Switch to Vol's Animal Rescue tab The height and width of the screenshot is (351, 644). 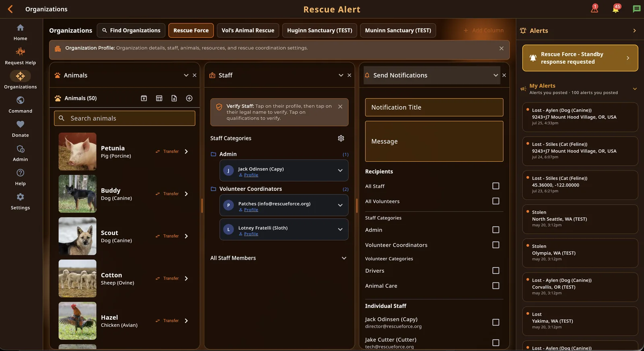pyautogui.click(x=248, y=30)
